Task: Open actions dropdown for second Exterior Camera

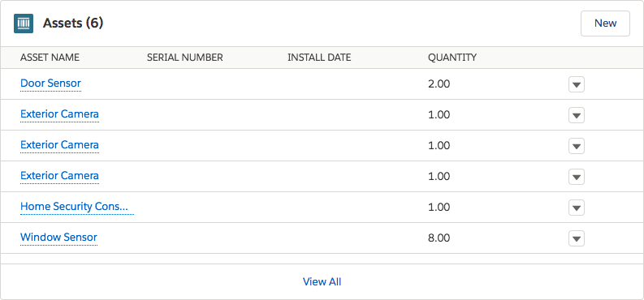Action: pyautogui.click(x=577, y=146)
